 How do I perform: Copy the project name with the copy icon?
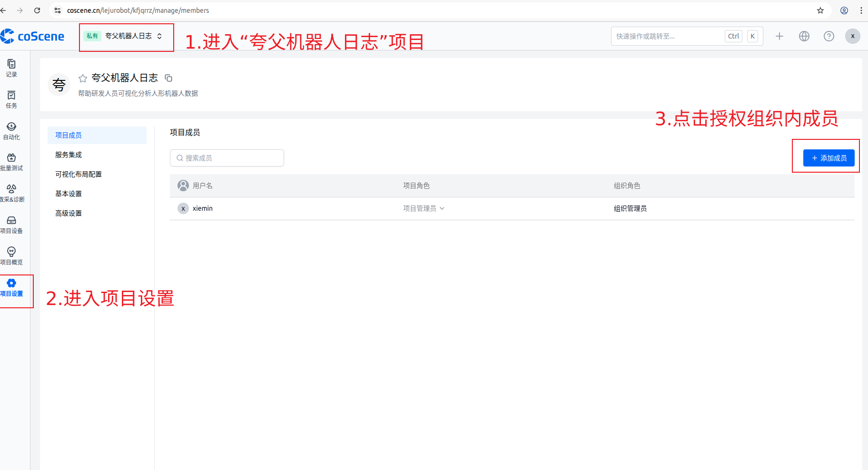point(168,78)
